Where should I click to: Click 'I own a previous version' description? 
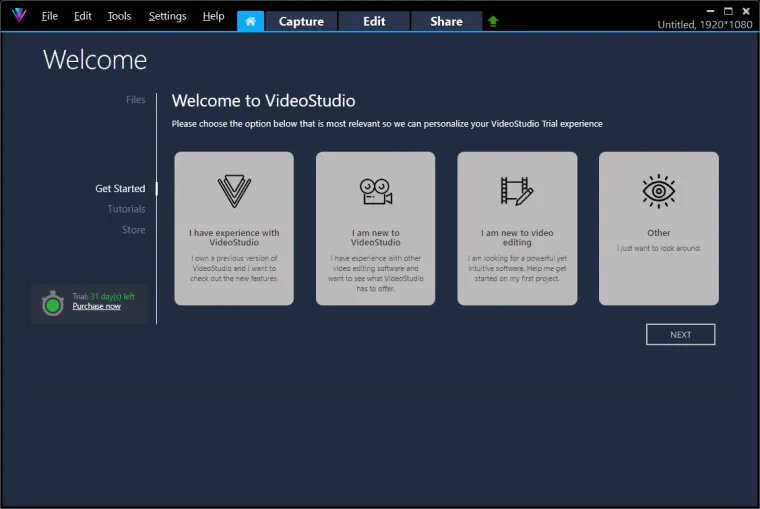coord(234,269)
